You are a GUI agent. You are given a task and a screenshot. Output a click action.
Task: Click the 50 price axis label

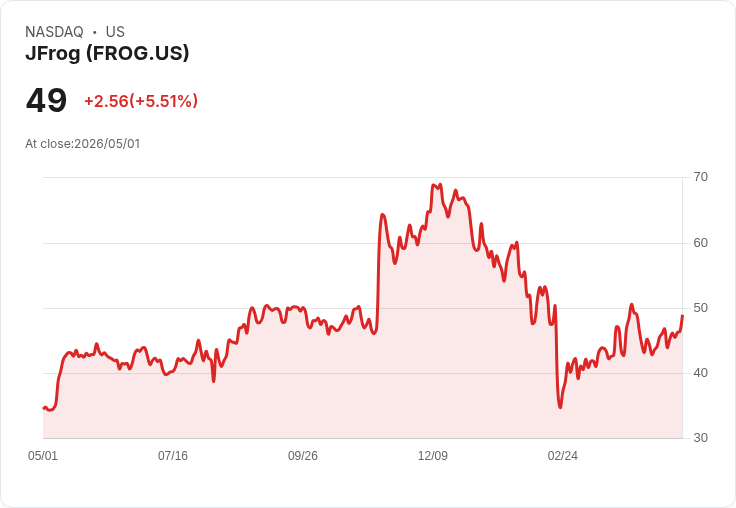tap(700, 308)
